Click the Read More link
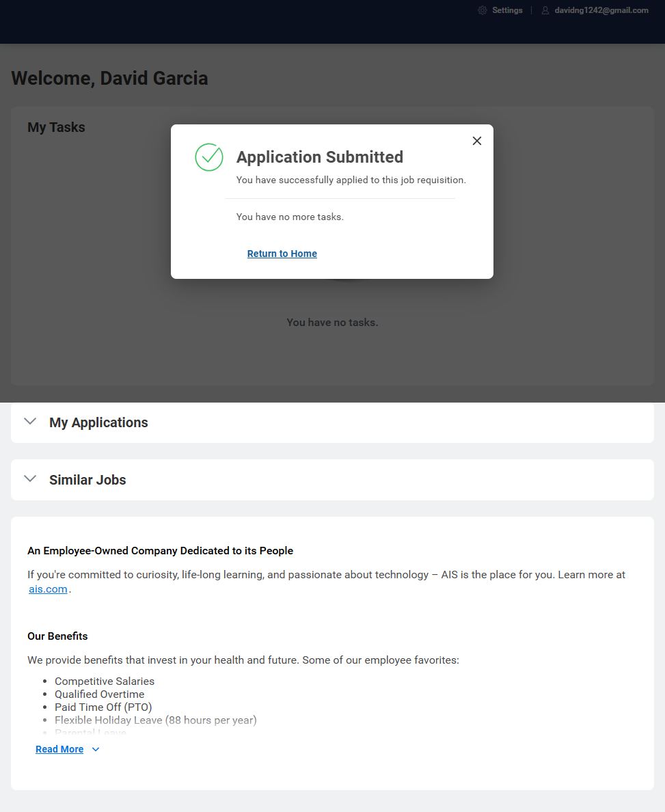Viewport: 665px width, 812px height. coord(59,749)
